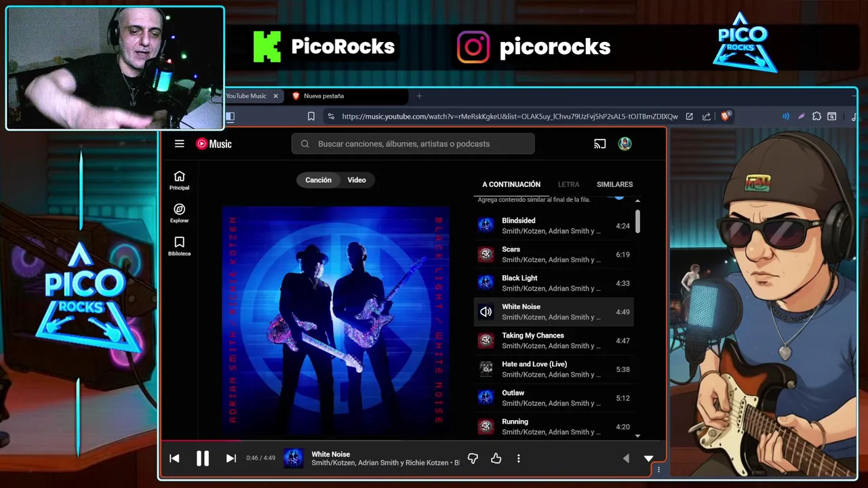
Task: Switch to Video mode
Action: (x=357, y=180)
